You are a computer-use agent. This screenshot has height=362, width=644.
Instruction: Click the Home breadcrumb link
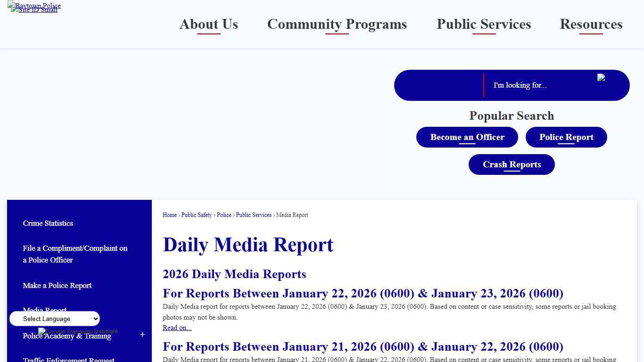[x=169, y=215]
